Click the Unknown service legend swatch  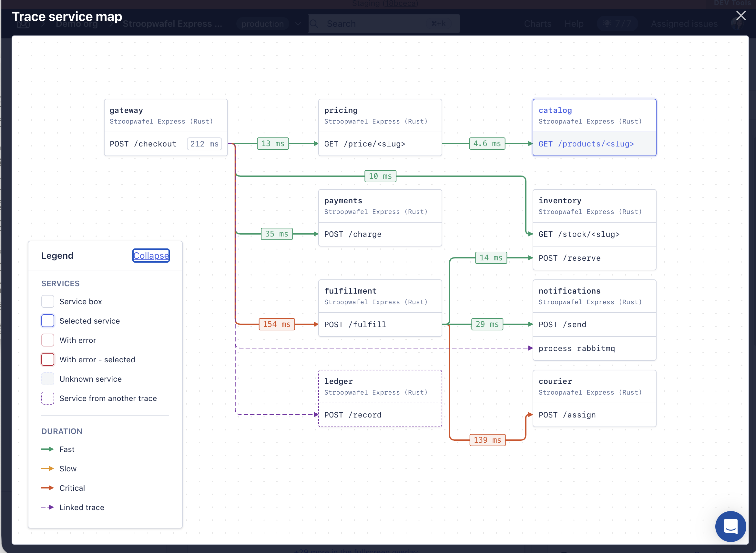coord(47,379)
